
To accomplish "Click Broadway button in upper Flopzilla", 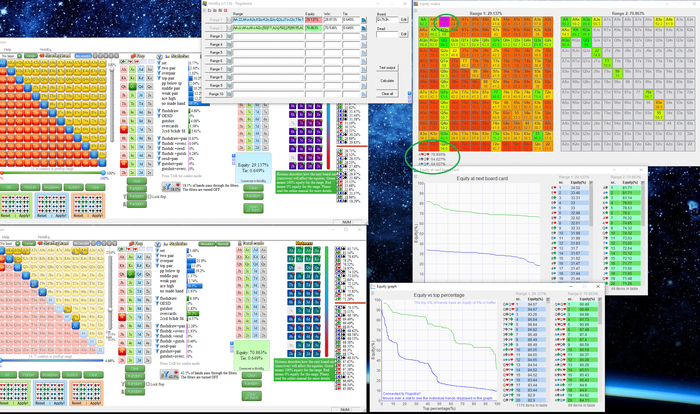I will [52, 187].
